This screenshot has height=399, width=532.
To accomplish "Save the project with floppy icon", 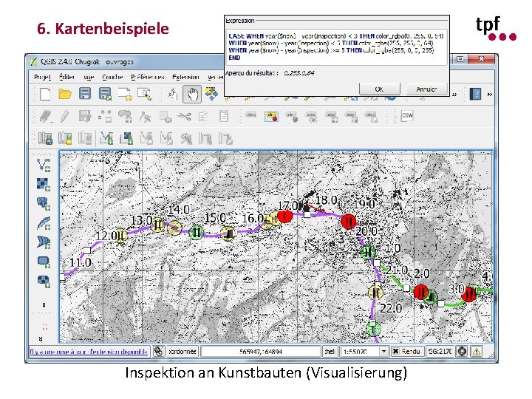I will [x=85, y=94].
